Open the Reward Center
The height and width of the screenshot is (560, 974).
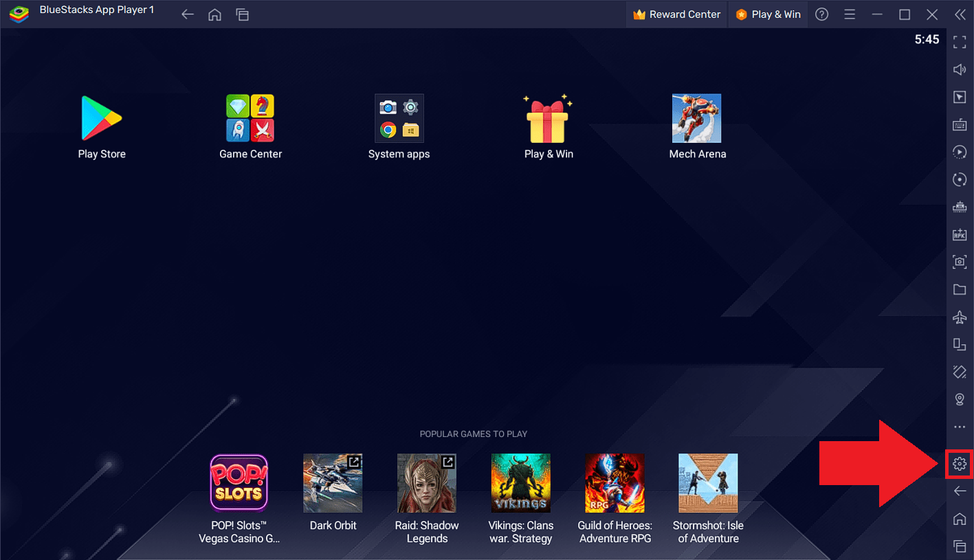point(676,14)
